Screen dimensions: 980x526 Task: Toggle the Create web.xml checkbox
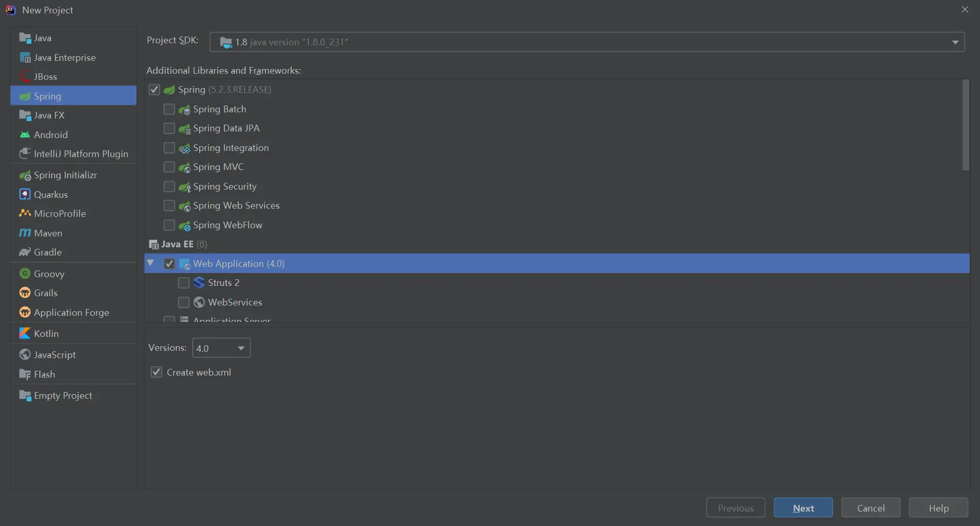point(156,372)
